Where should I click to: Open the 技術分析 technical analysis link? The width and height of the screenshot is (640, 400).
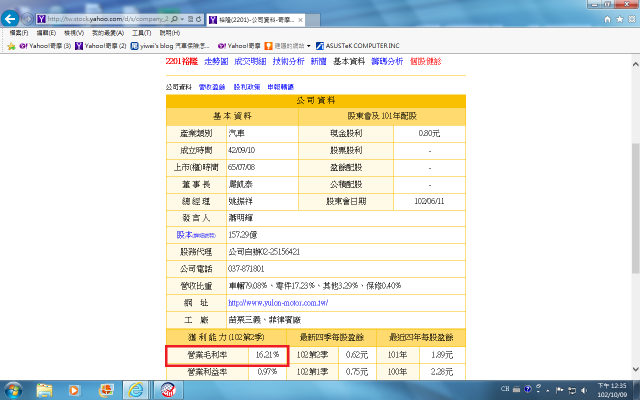289,62
